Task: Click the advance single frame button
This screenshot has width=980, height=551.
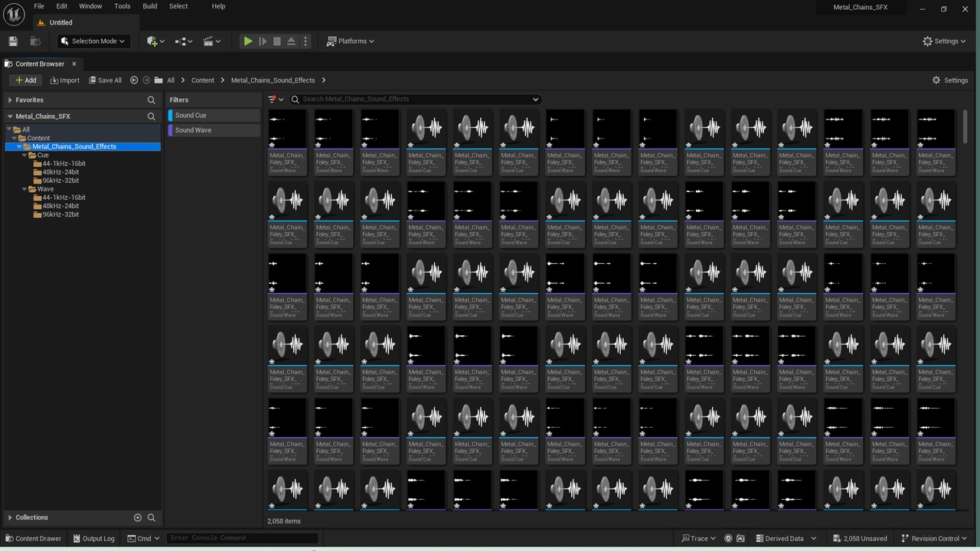Action: pos(263,41)
